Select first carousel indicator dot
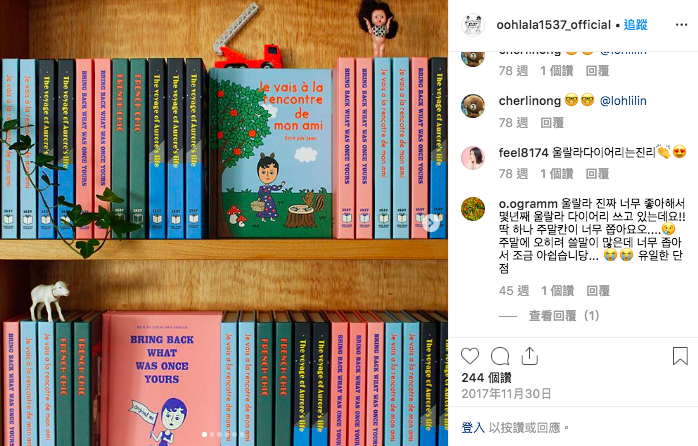Viewport: 698px width, 446px height. pos(204,434)
